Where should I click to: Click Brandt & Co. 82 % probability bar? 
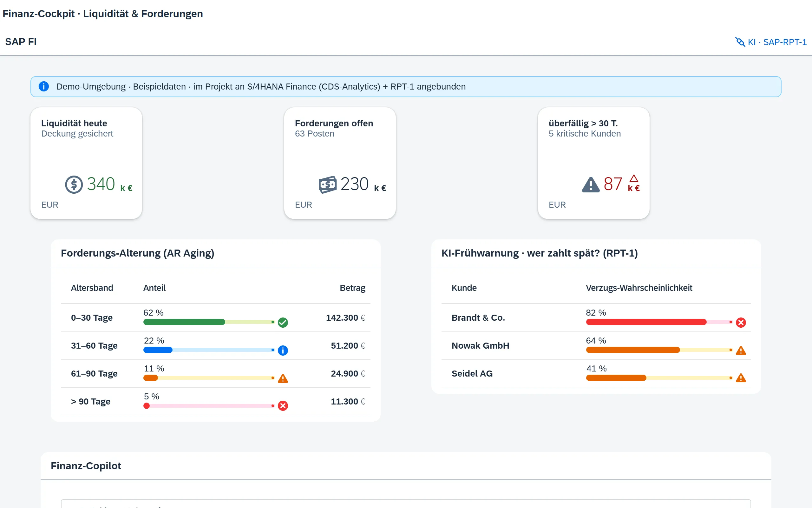(x=659, y=322)
